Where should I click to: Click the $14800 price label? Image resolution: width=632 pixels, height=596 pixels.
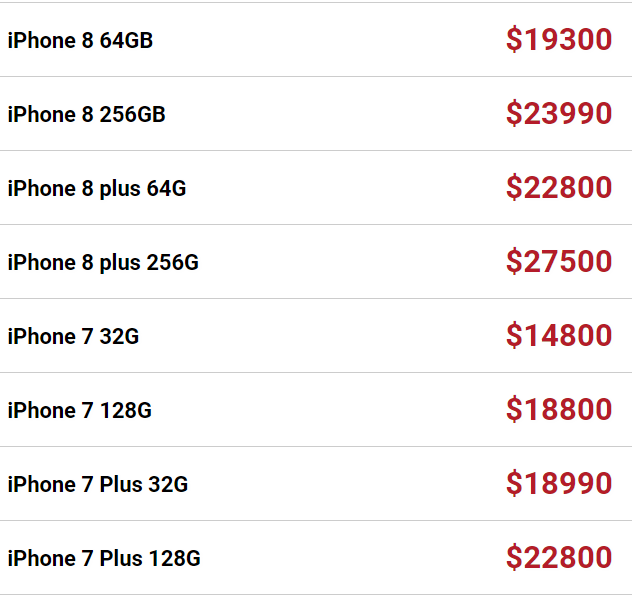(559, 336)
